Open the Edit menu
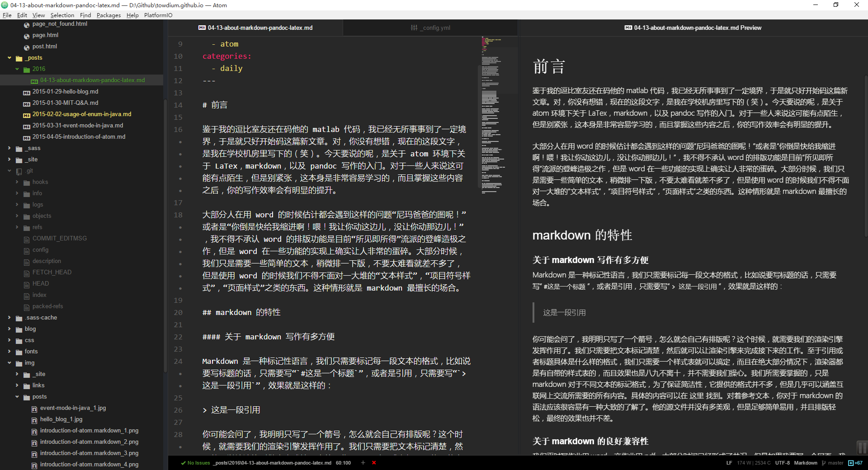 coord(22,15)
